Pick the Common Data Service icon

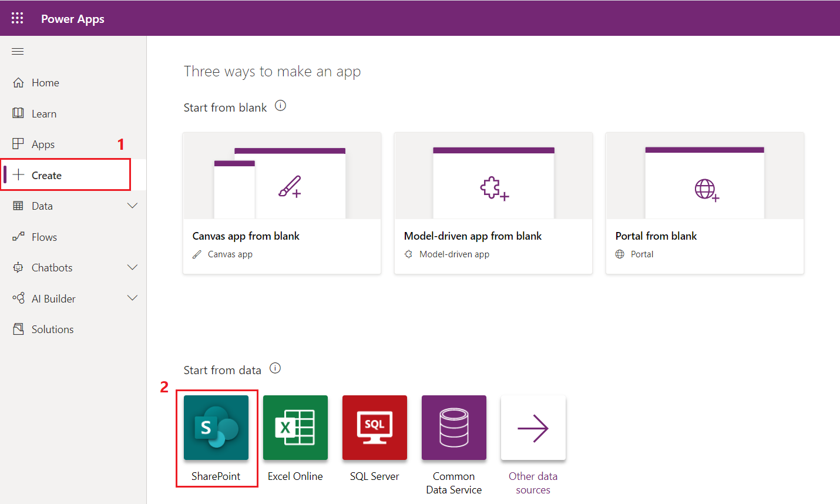[453, 428]
